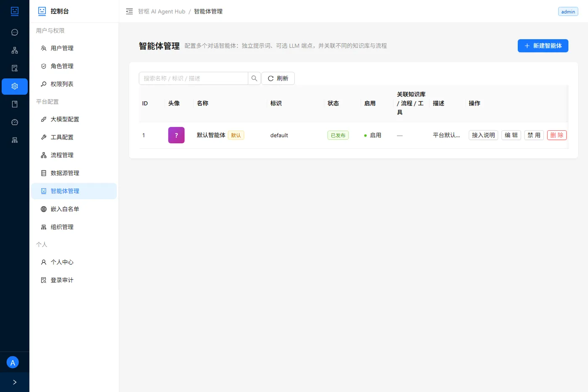Click the 刷新 refresh button

click(278, 78)
